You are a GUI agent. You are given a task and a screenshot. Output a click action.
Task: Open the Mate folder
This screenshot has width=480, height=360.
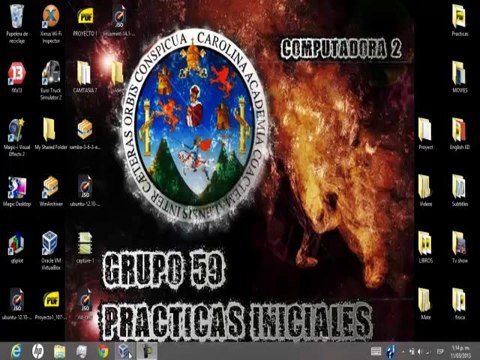426,304
